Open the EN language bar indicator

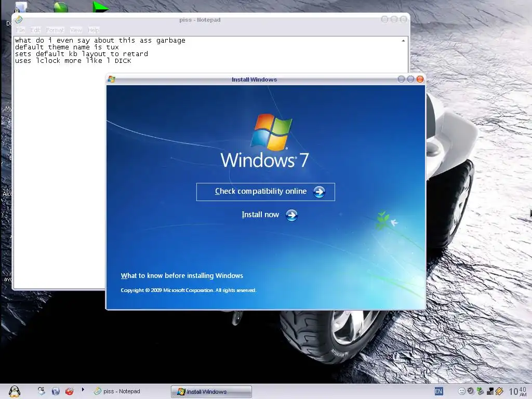click(438, 391)
